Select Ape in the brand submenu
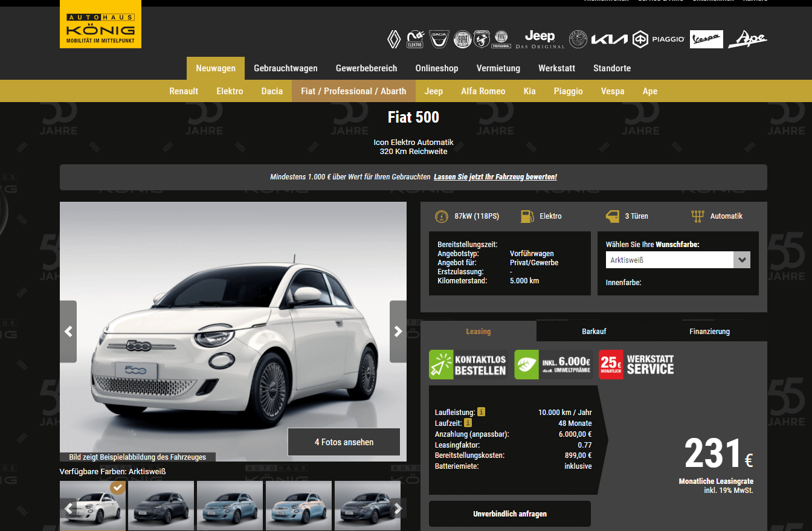Viewport: 812px width, 531px height. [650, 91]
